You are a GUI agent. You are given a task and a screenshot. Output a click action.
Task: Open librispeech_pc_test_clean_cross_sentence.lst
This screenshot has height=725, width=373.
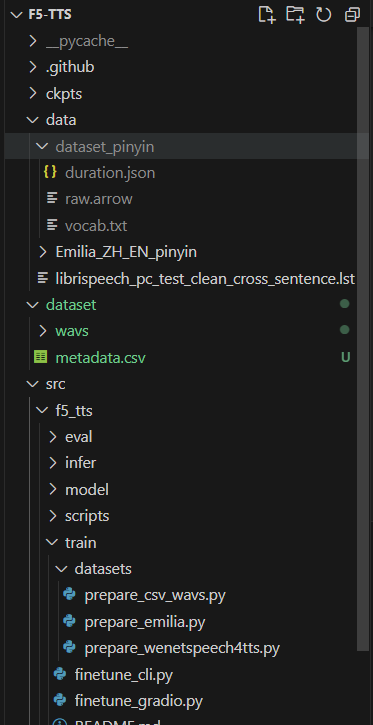(x=205, y=278)
